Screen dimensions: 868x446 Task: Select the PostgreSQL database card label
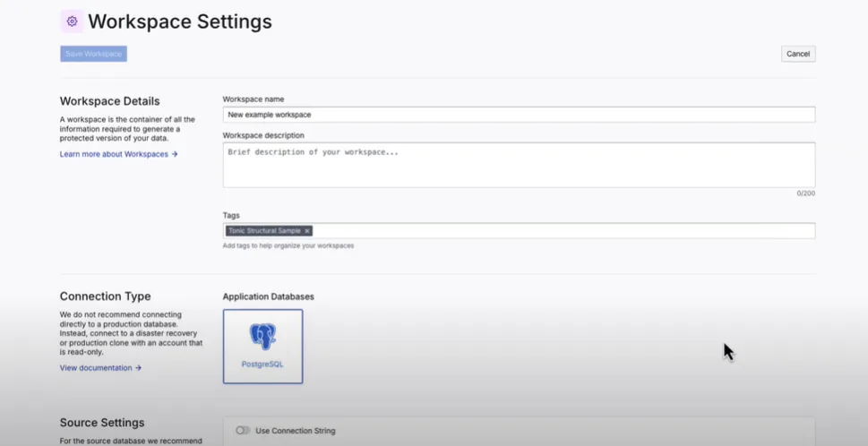click(x=262, y=365)
